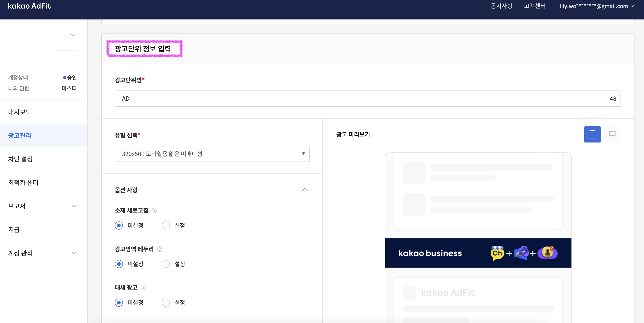644x323 pixels.
Task: Expand the 계정 관리 sidebar menu
Action: pyautogui.click(x=74, y=253)
